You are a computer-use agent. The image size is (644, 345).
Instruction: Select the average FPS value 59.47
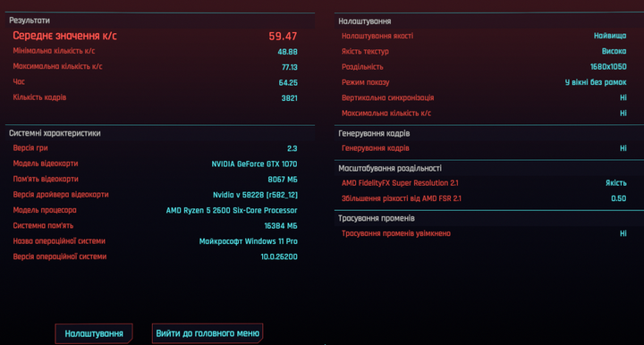click(283, 36)
